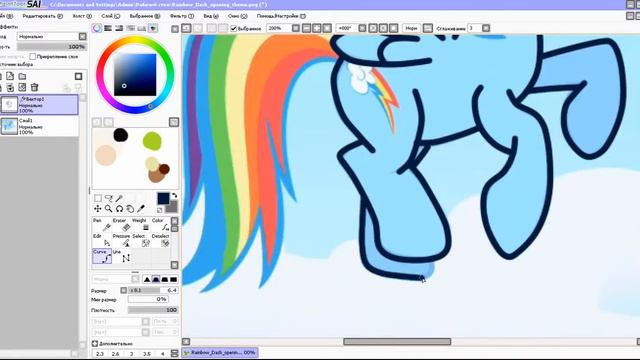This screenshot has height=360, width=640.
Task: Open the Холст menu
Action: pos(82,16)
